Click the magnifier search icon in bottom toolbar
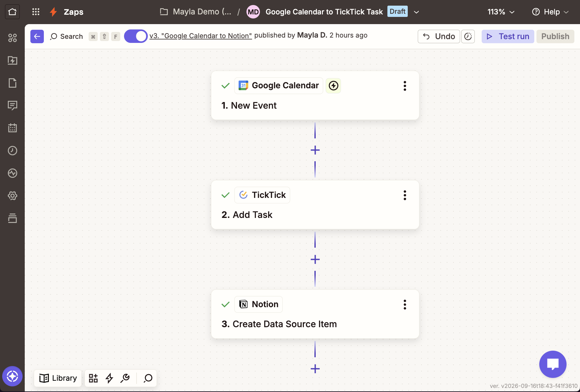The width and height of the screenshot is (580, 392). (148, 378)
